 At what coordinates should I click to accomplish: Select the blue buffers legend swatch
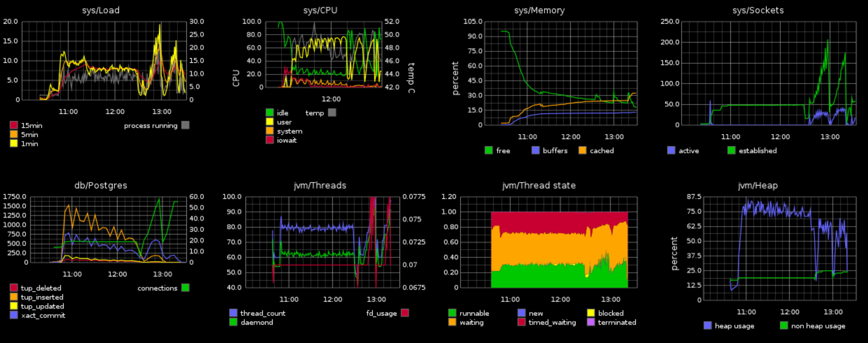pos(536,151)
